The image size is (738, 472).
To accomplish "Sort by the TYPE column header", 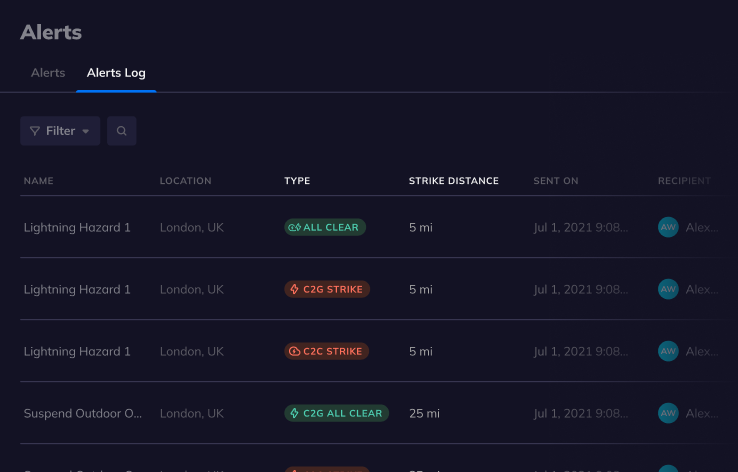I will click(297, 181).
